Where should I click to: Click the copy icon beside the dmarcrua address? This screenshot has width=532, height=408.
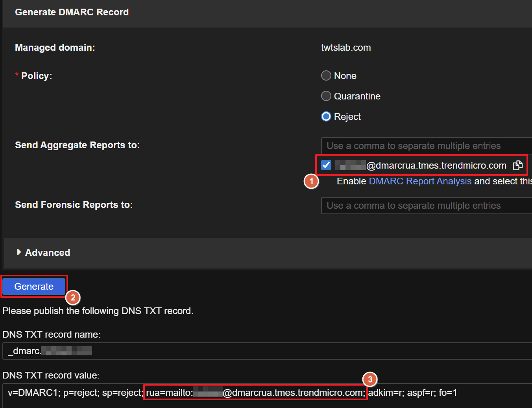[x=517, y=165]
